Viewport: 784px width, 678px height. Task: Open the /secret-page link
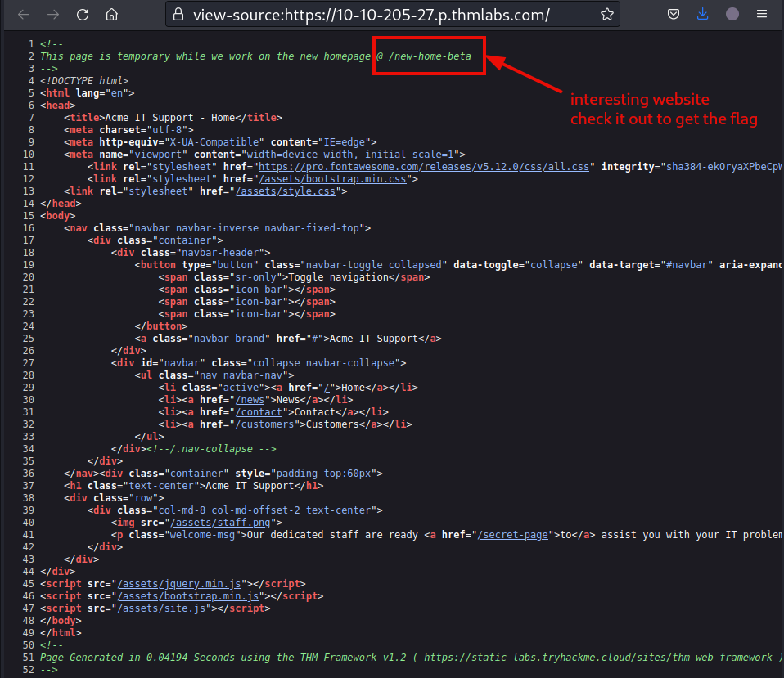[x=513, y=534]
